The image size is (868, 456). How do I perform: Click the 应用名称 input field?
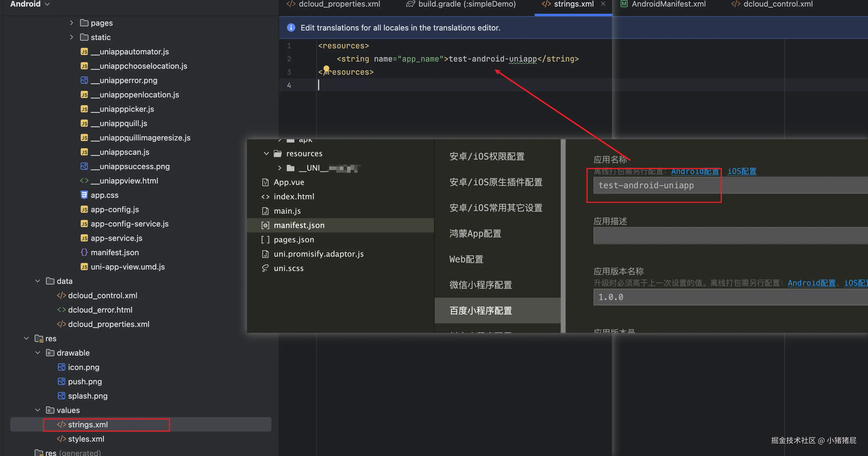(731, 185)
